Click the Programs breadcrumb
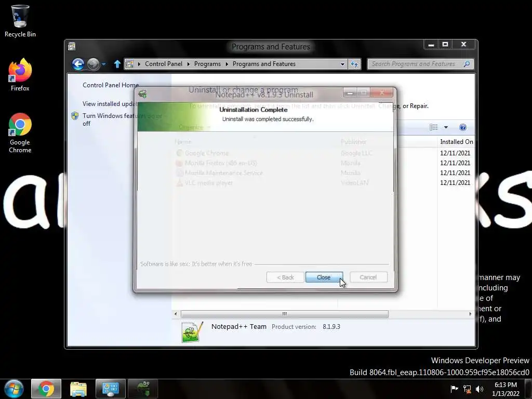The height and width of the screenshot is (399, 532). point(207,64)
